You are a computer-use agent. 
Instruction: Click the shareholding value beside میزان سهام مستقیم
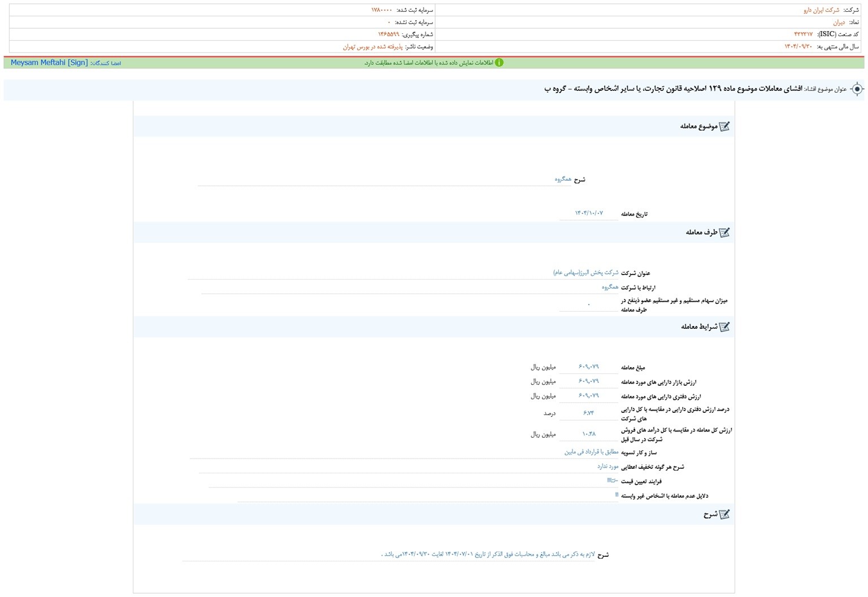coord(589,305)
